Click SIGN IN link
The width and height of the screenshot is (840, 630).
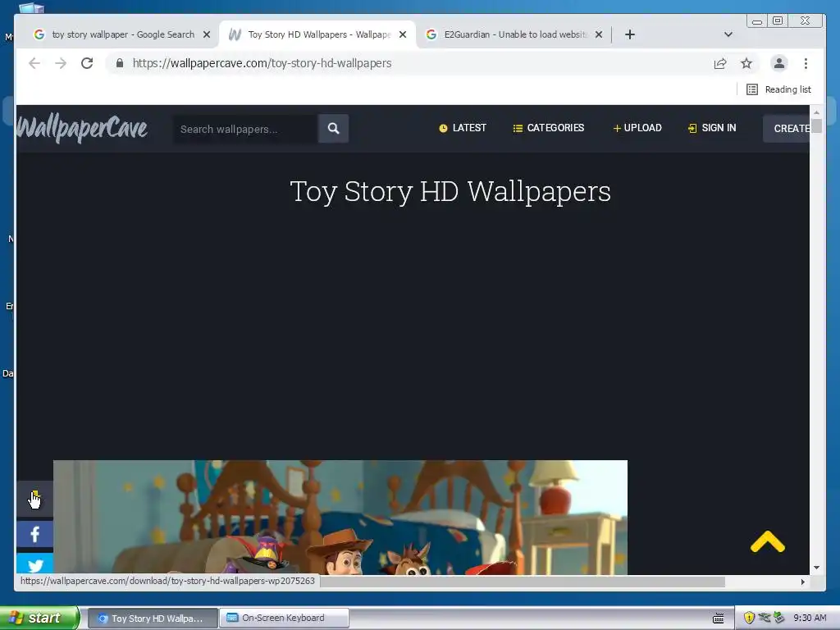point(712,128)
